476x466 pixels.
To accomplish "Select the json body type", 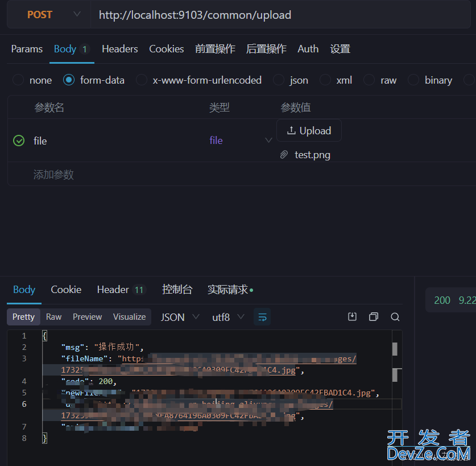I will pos(291,80).
